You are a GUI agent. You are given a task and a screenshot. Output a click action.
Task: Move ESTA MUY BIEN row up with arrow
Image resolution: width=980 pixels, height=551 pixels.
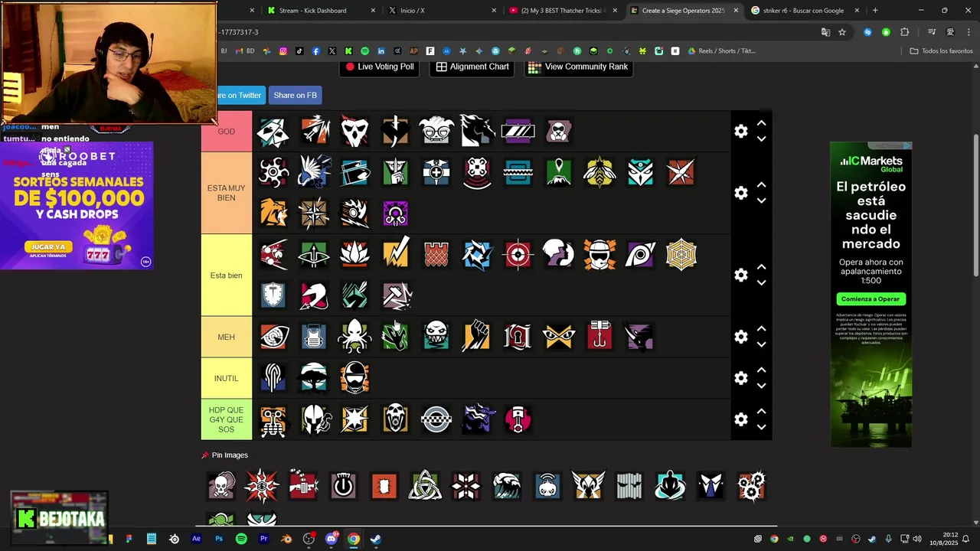761,185
